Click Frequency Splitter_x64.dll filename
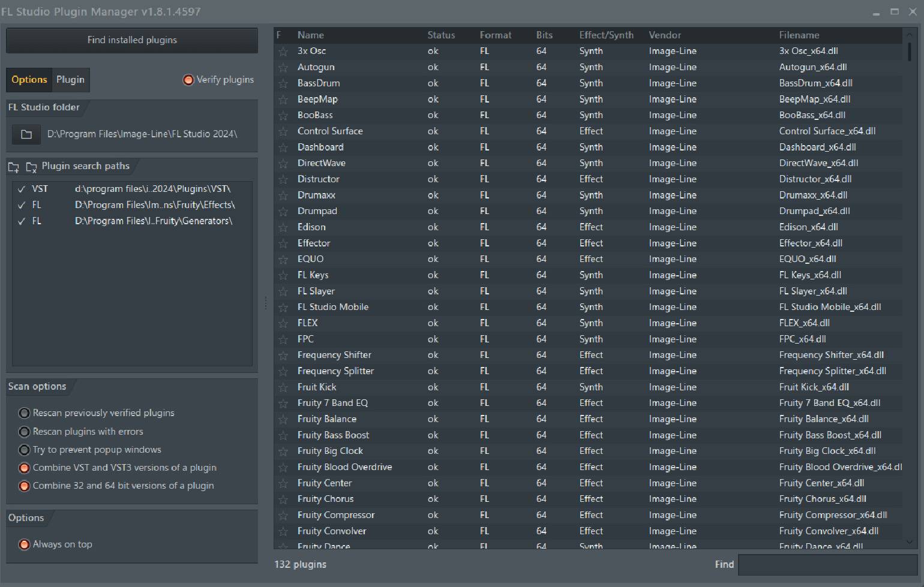This screenshot has height=587, width=924. [833, 372]
